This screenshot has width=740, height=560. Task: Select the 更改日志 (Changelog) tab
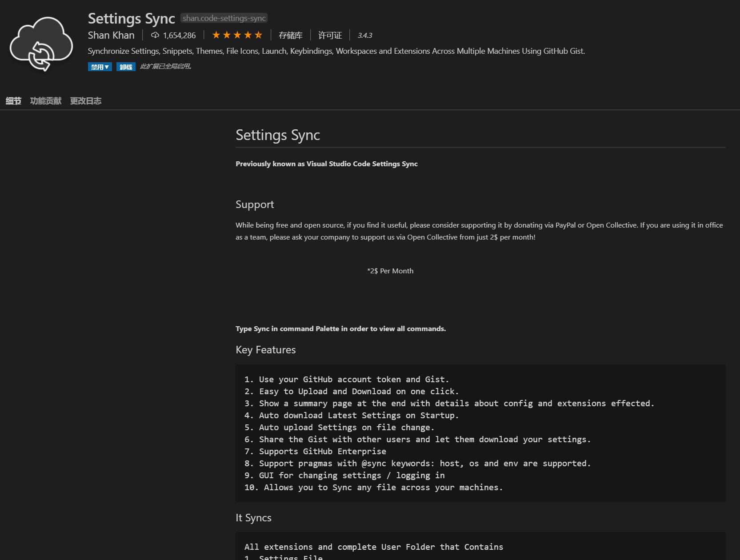tap(86, 101)
